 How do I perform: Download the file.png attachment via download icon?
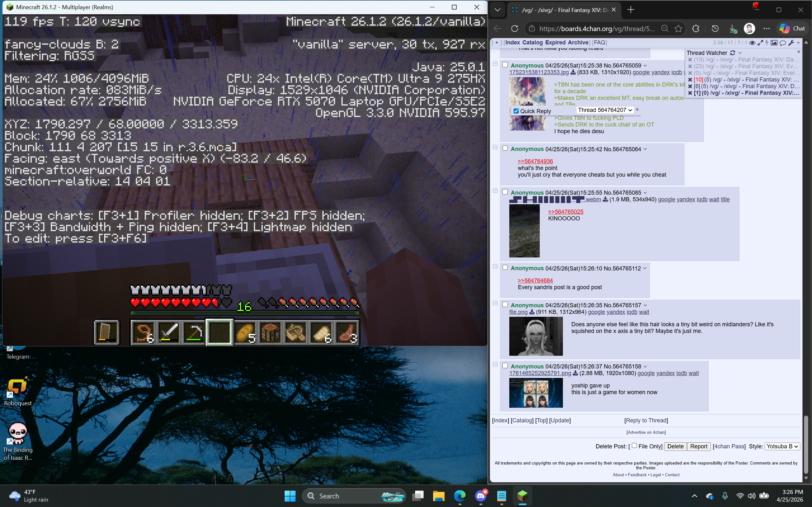tap(532, 312)
